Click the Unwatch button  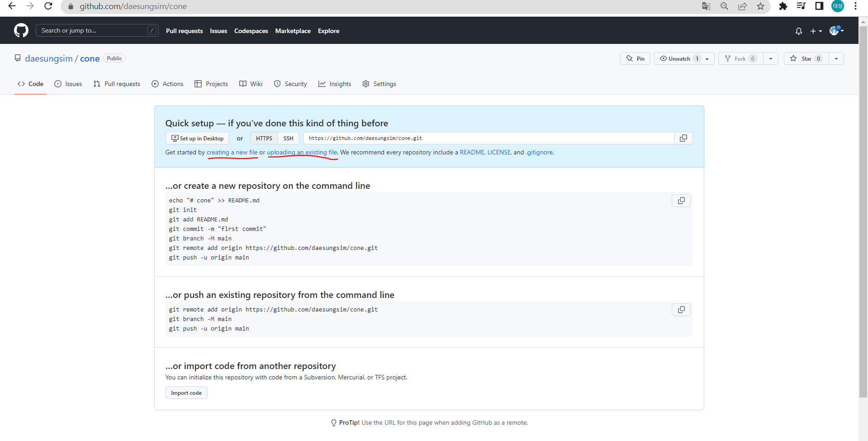point(684,58)
